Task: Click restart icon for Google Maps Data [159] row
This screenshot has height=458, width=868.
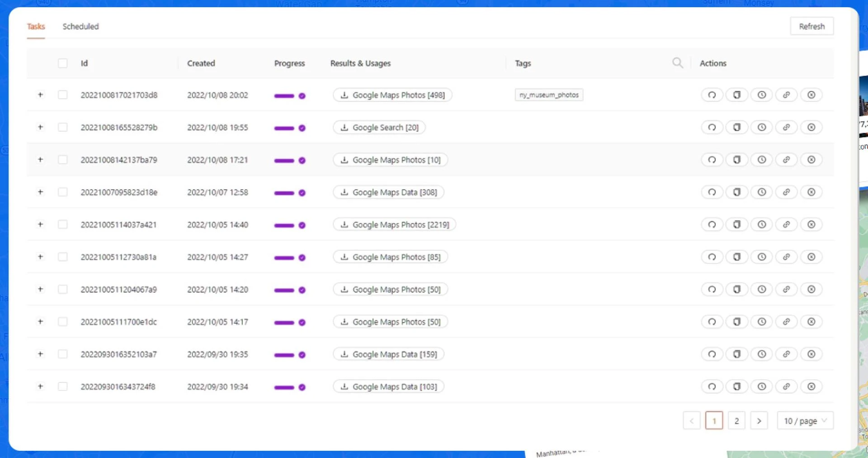Action: (x=712, y=354)
